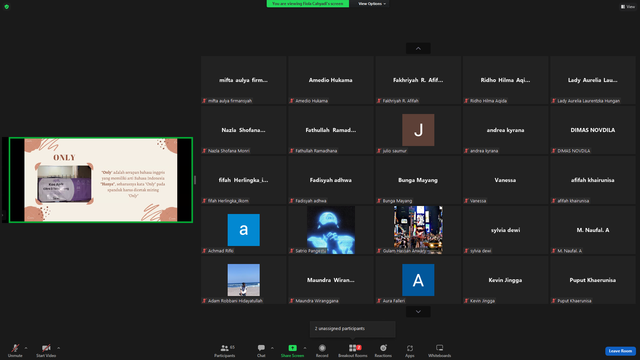640x360 pixels.
Task: Select Amedio Hukama's video tile
Action: pyautogui.click(x=331, y=80)
